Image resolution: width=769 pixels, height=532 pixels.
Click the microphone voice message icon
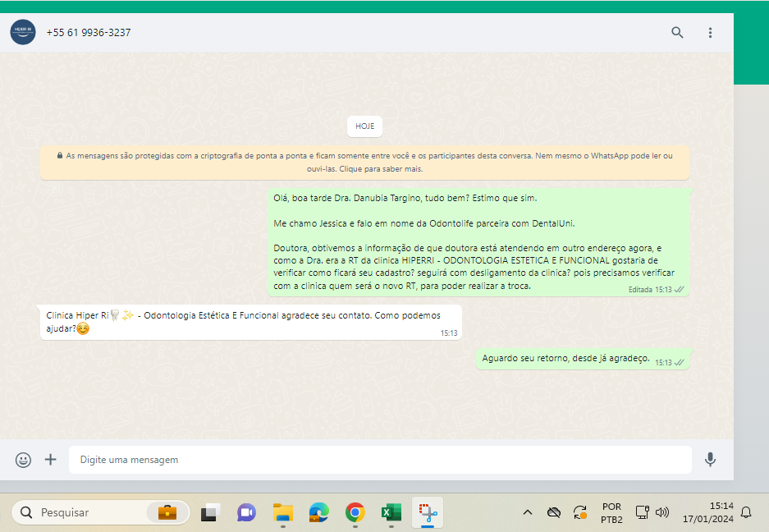pyautogui.click(x=710, y=460)
